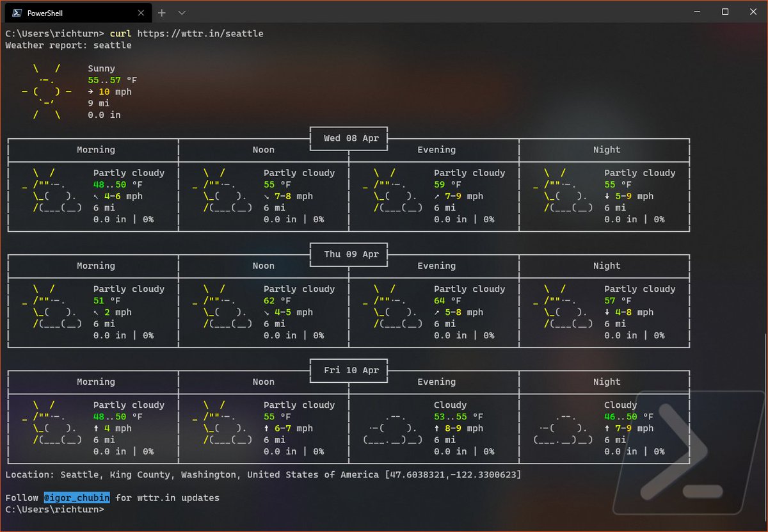Click the Wed 08 Apr Evening 59 °F

point(447,184)
